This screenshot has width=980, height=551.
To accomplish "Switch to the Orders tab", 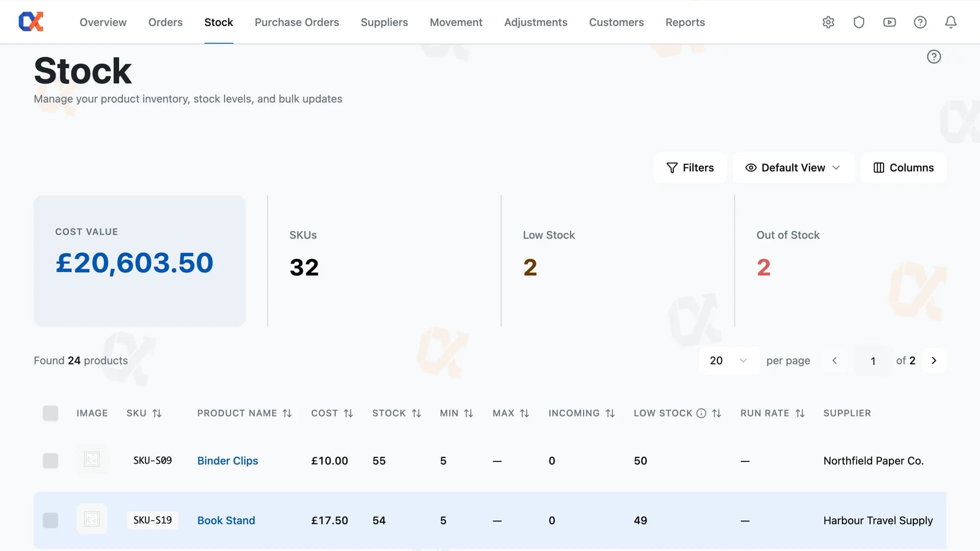I will coord(165,22).
